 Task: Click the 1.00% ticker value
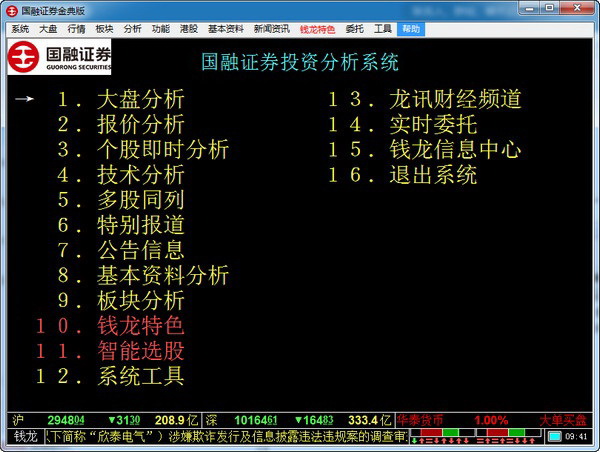point(491,421)
